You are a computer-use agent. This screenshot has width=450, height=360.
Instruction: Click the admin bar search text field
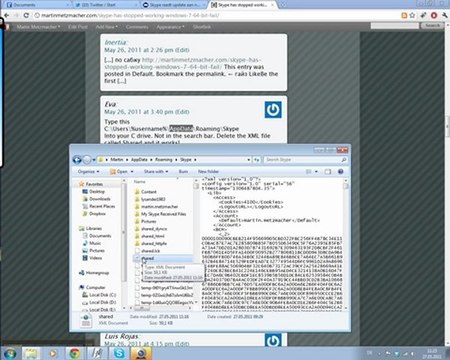point(394,26)
